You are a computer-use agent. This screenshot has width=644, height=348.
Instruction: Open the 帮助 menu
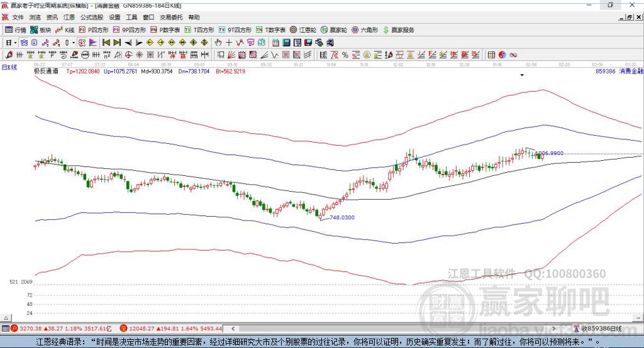pos(194,17)
